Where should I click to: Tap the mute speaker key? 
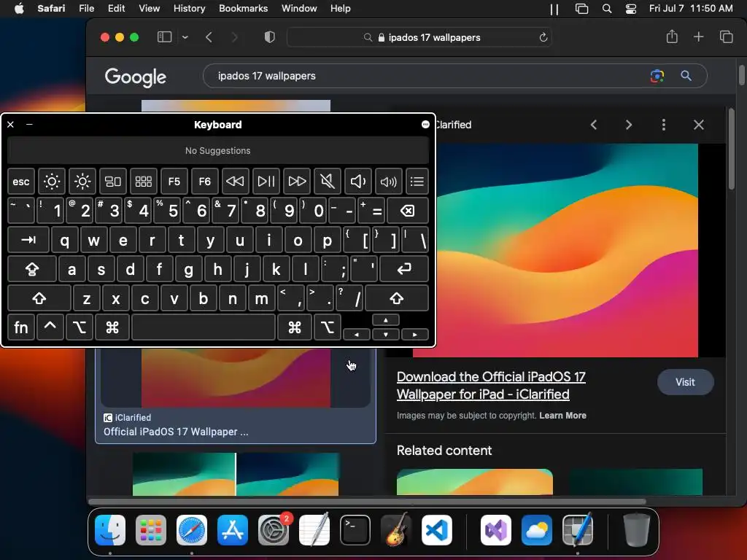click(x=328, y=182)
